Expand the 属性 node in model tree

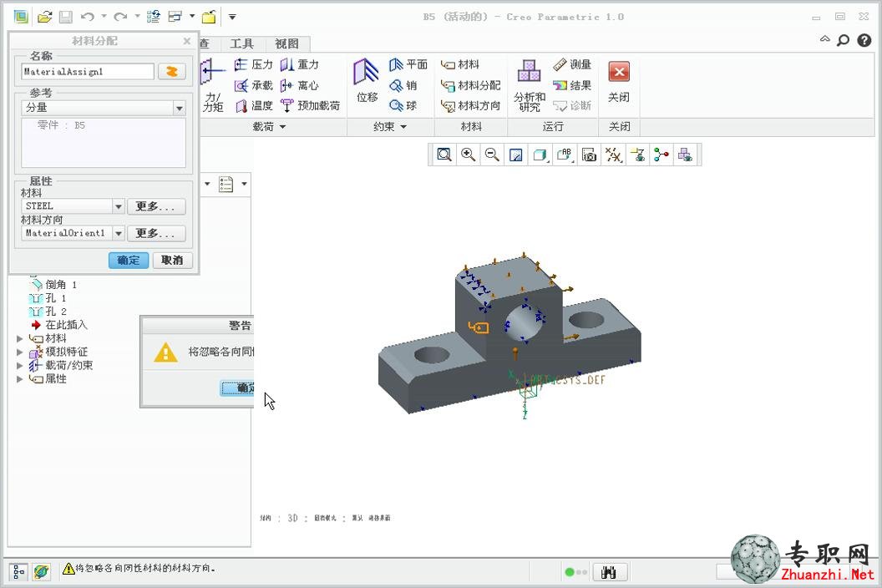[x=19, y=379]
